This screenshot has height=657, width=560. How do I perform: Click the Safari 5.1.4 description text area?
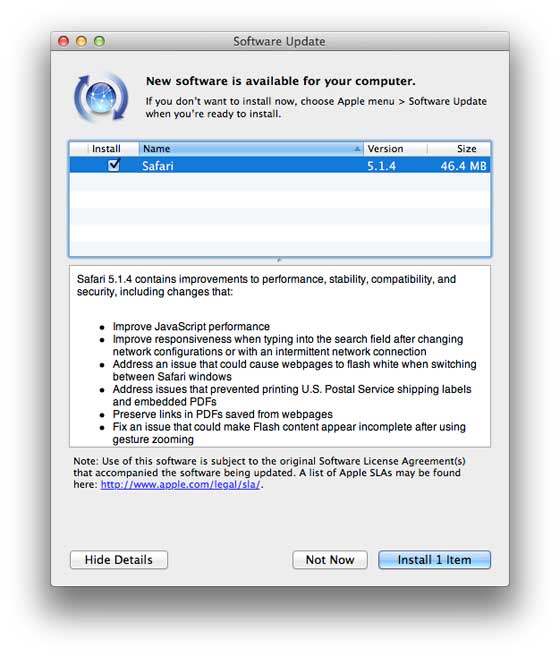point(280,356)
